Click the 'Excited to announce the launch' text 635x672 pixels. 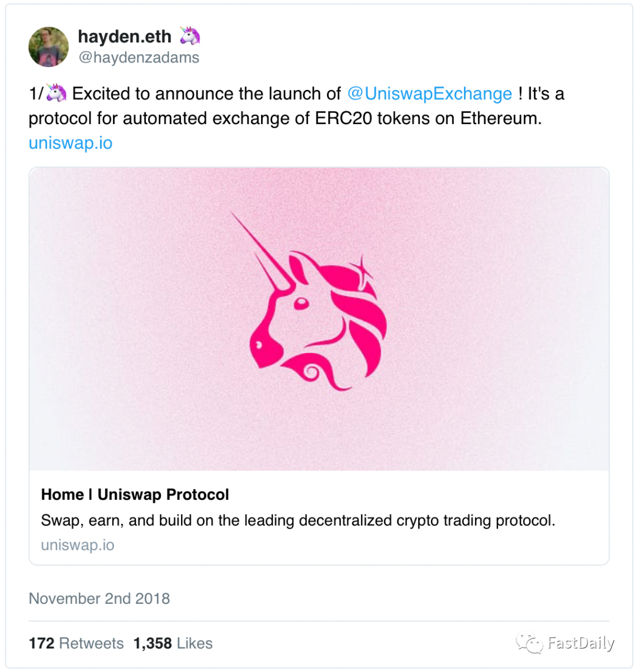pos(206,94)
